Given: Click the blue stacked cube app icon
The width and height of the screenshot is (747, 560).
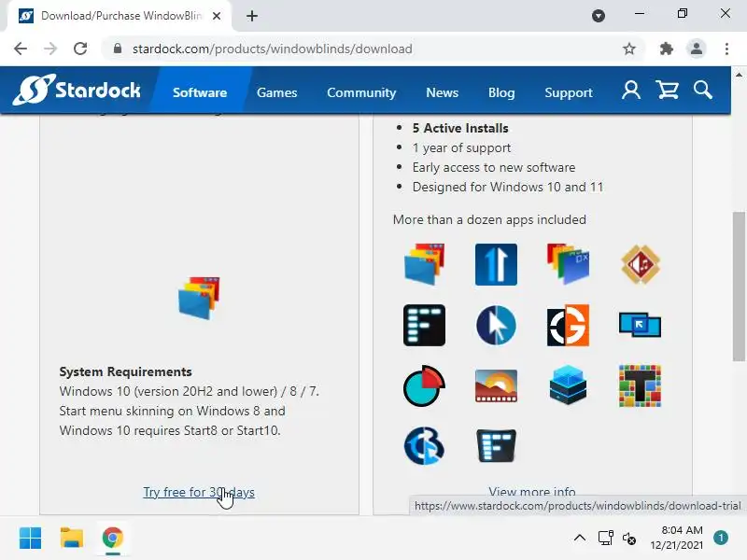Looking at the screenshot, I should pyautogui.click(x=568, y=385).
